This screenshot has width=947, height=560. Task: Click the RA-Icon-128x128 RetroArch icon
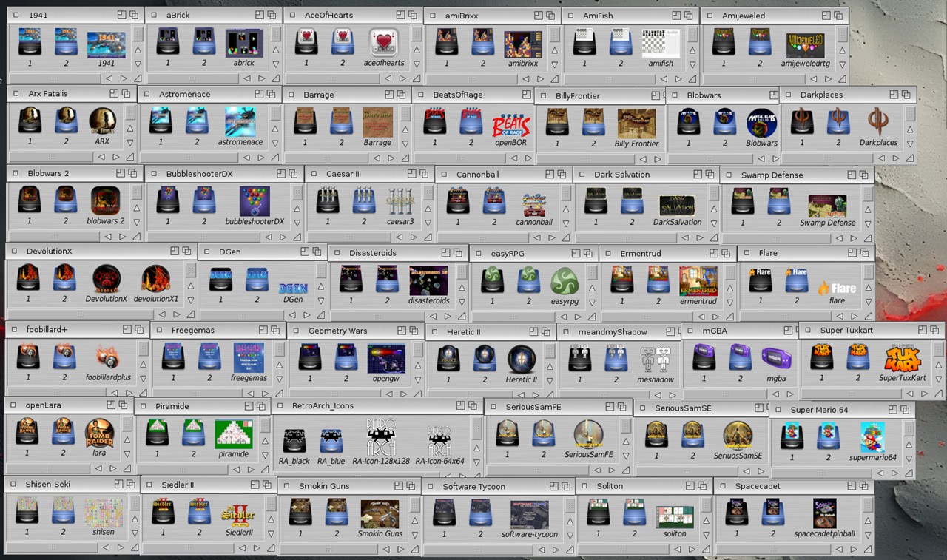[381, 438]
